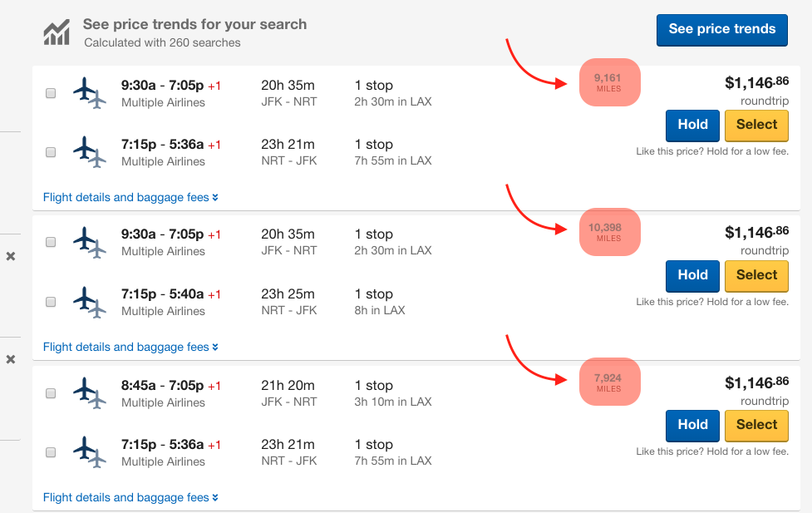Select the third itinerary with 7,924 miles

coord(756,426)
